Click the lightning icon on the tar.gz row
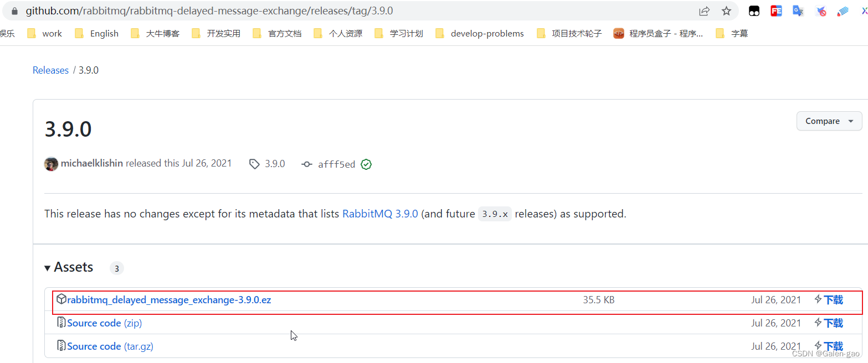The image size is (868, 363). coord(818,346)
